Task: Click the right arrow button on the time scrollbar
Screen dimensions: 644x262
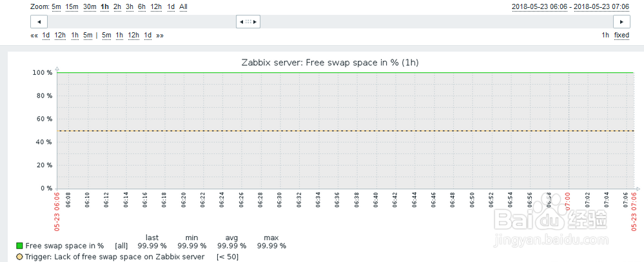Action: point(621,21)
